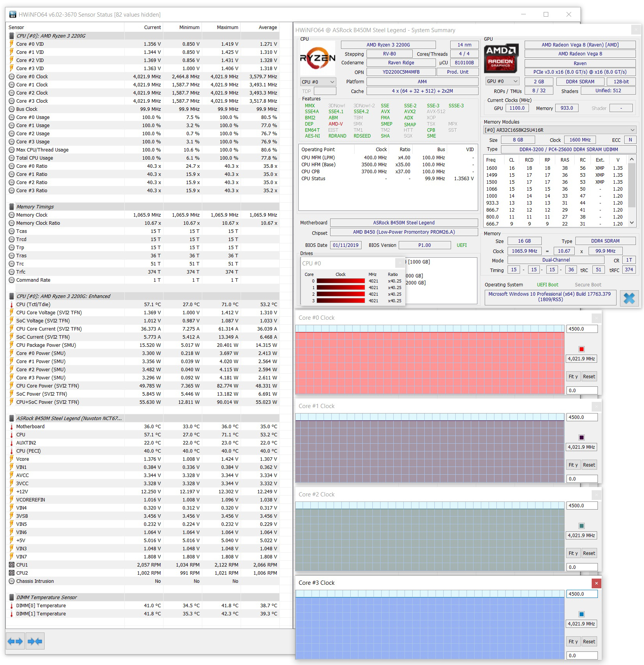Click dark purple swatch in Core #1 Clock graph
644x665 pixels.
click(582, 438)
